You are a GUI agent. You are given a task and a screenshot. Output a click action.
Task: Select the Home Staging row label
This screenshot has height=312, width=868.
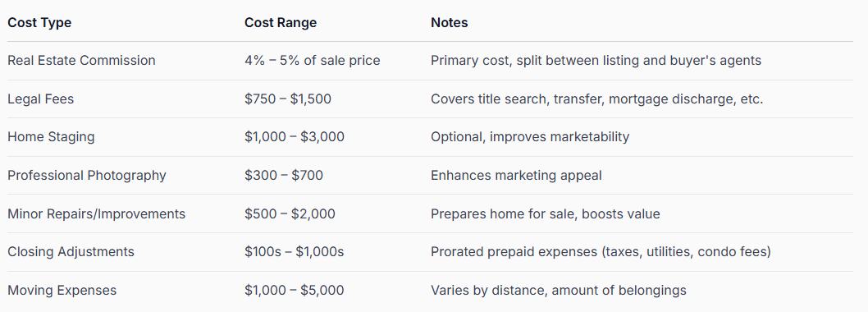pyautogui.click(x=51, y=137)
